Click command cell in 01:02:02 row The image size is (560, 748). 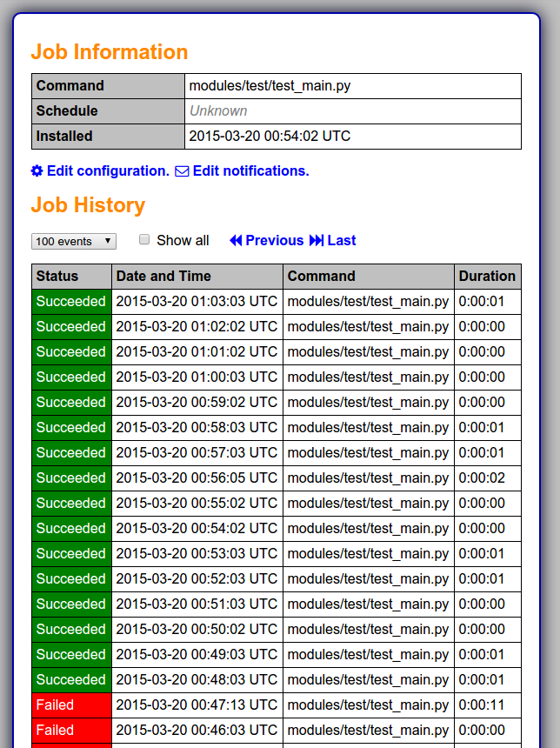pyautogui.click(x=369, y=327)
